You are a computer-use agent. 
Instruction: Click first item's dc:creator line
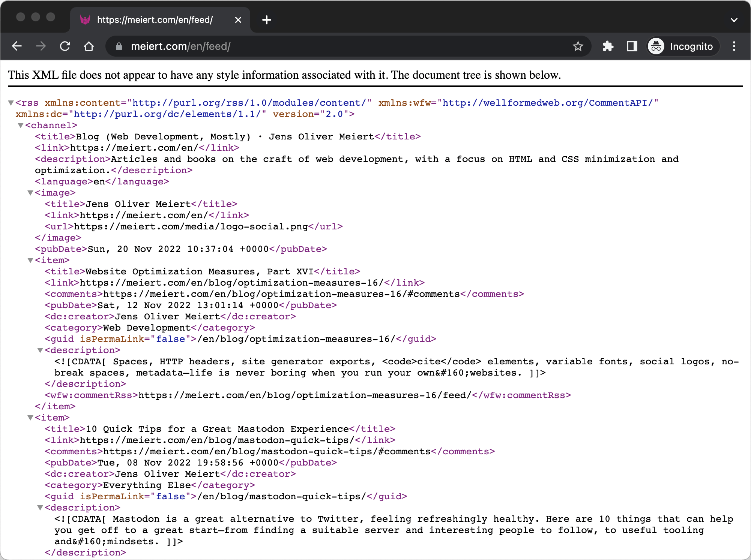(170, 316)
